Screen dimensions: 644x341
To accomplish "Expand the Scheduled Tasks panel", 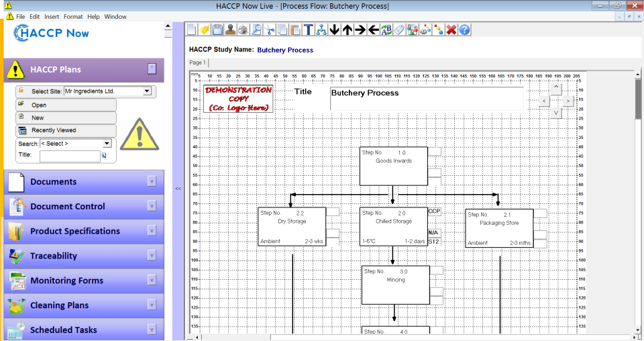I will tap(152, 329).
